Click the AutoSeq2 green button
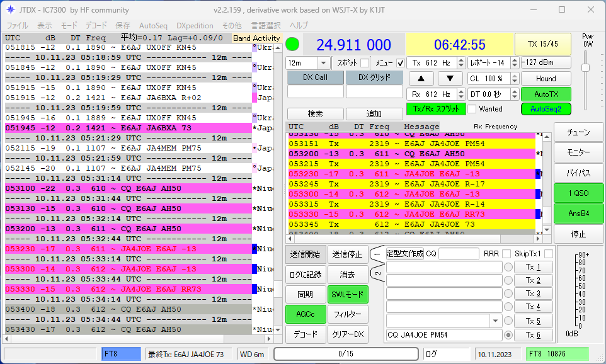This screenshot has height=364, width=606. [x=546, y=109]
